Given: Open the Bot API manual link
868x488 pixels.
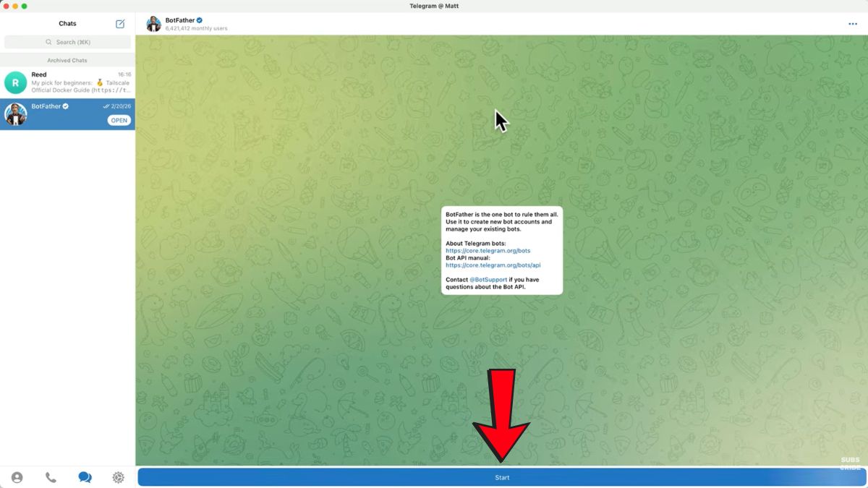Looking at the screenshot, I should click(493, 265).
